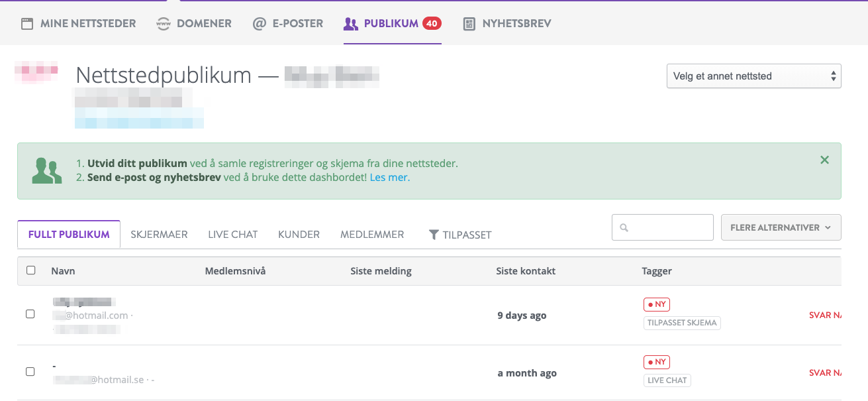Click the Nettstedpublikum page heading
868x401 pixels.
click(164, 76)
